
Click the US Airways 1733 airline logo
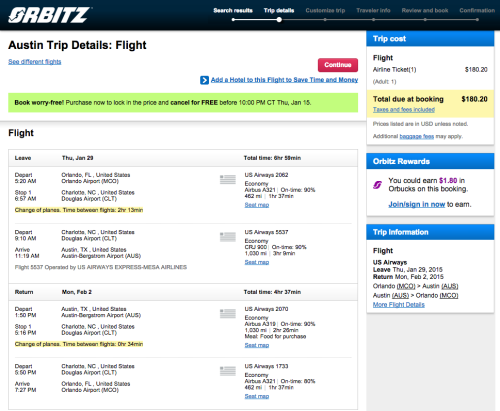pos(228,371)
